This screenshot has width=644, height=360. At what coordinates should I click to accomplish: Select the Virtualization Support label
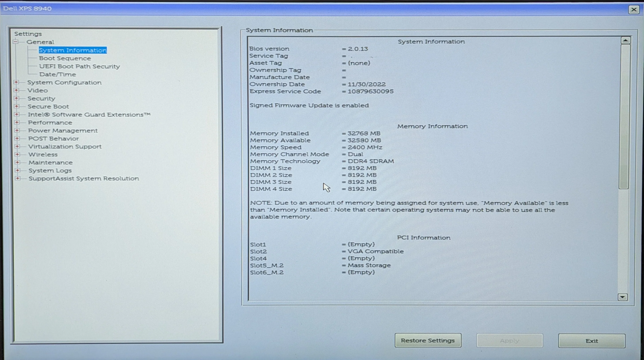tap(65, 147)
